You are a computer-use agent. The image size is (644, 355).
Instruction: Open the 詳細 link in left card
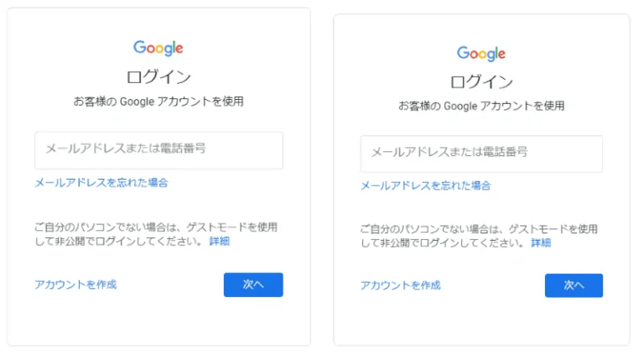220,242
